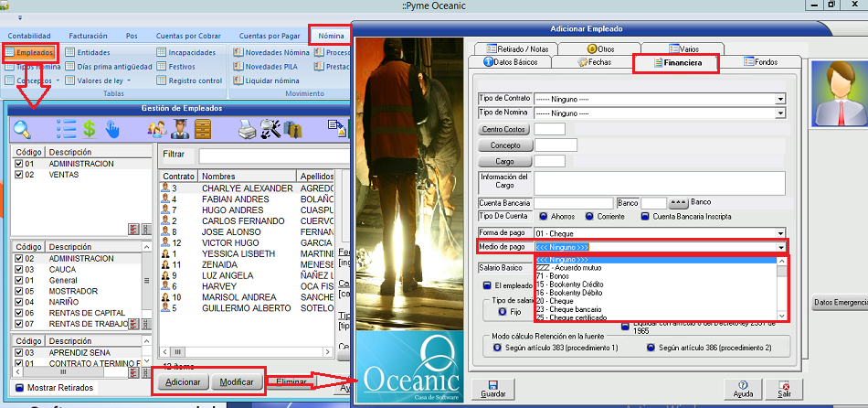Viewport: 868px width, 408px height.
Task: Click the document export icon in employee toolbar
Action: point(336,129)
